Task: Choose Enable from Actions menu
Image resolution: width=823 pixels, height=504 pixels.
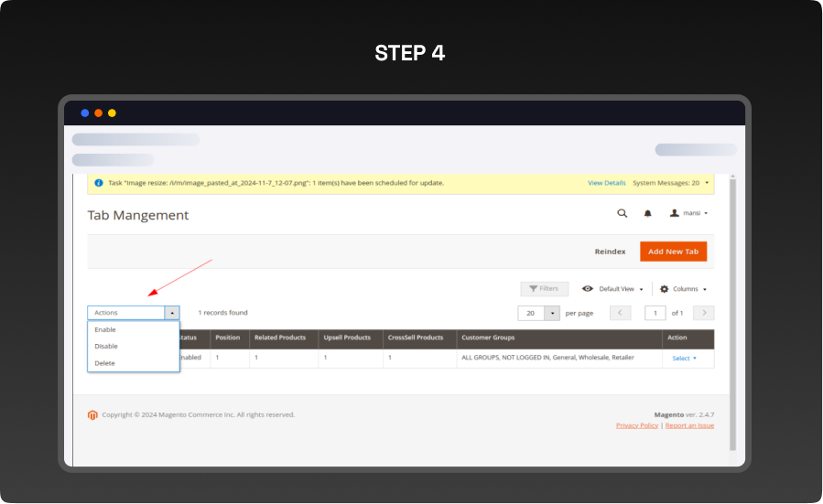Action: (x=105, y=329)
